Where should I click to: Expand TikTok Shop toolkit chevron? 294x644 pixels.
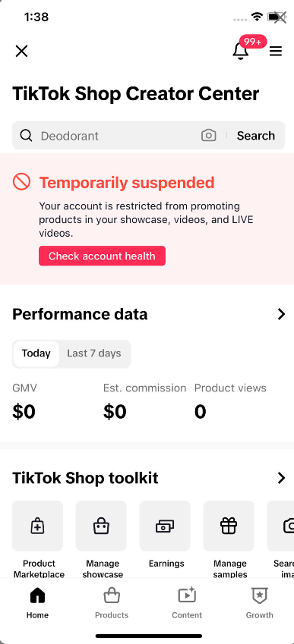click(x=281, y=478)
